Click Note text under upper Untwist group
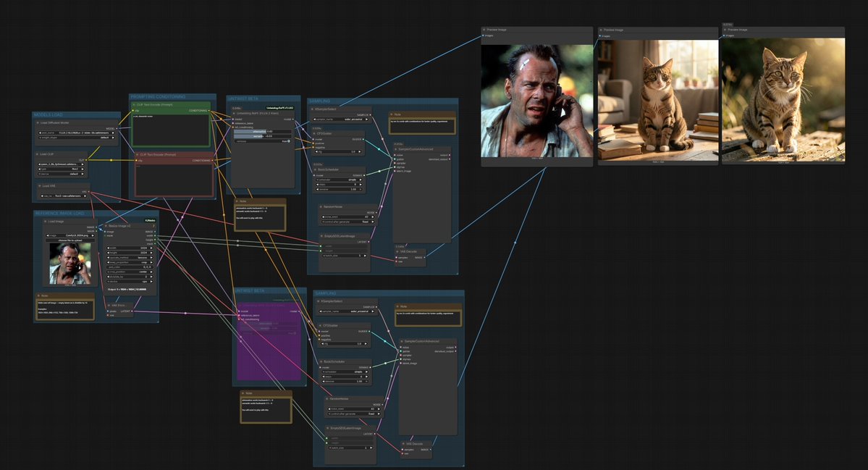 point(260,217)
